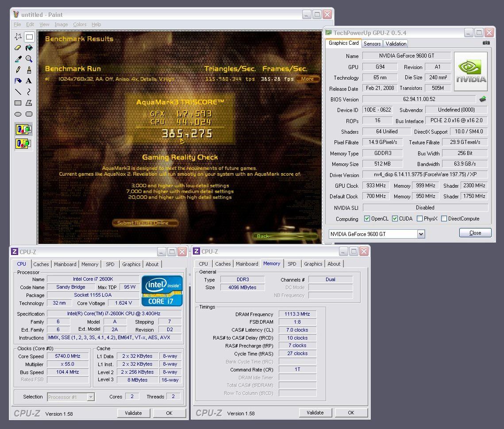Click the Core Voltage value 1.624 V
Viewport: 504px width, 429px height.
(x=123, y=303)
